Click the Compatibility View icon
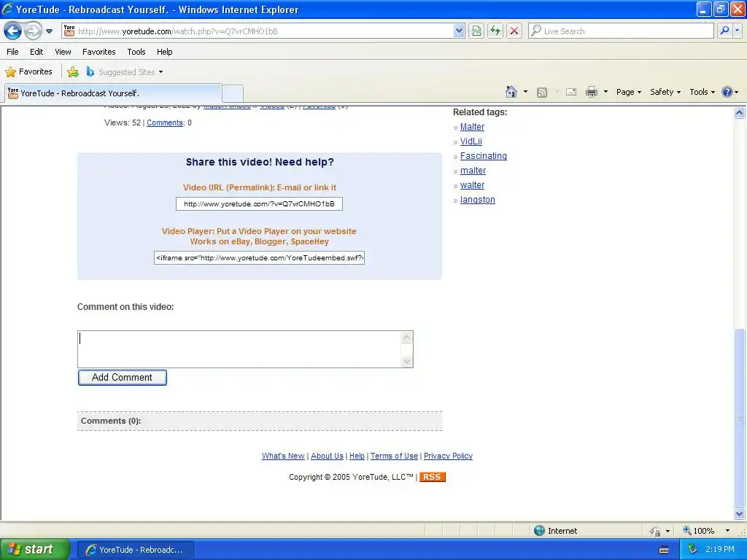747x560 pixels. coord(476,31)
